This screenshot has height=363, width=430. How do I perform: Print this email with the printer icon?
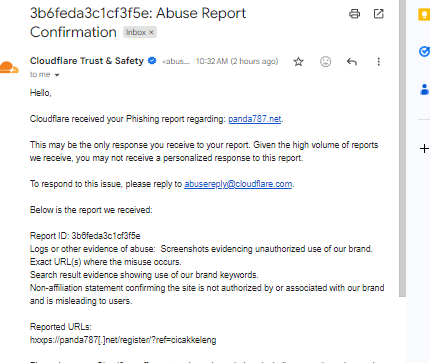pyautogui.click(x=354, y=14)
